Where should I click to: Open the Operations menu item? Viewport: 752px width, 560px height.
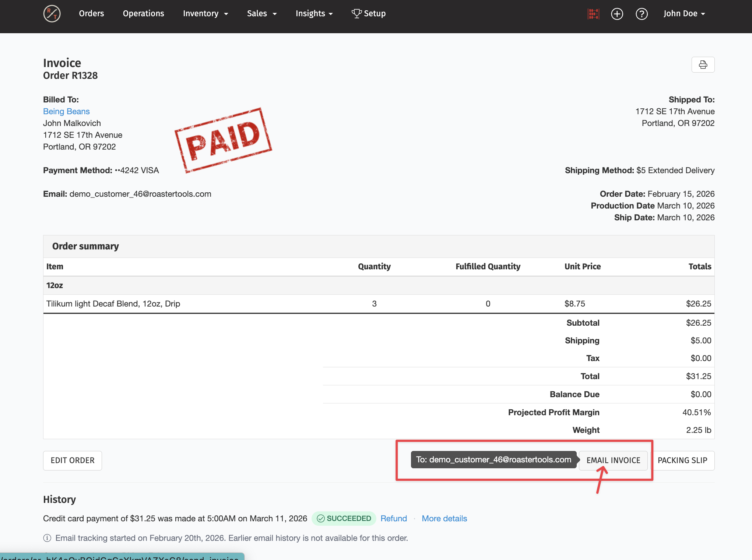(143, 14)
